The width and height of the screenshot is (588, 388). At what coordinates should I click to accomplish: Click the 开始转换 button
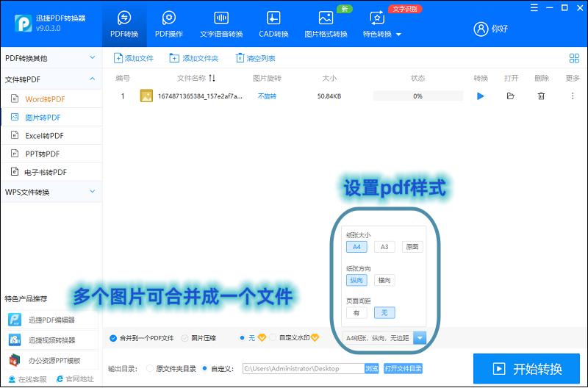(526, 369)
